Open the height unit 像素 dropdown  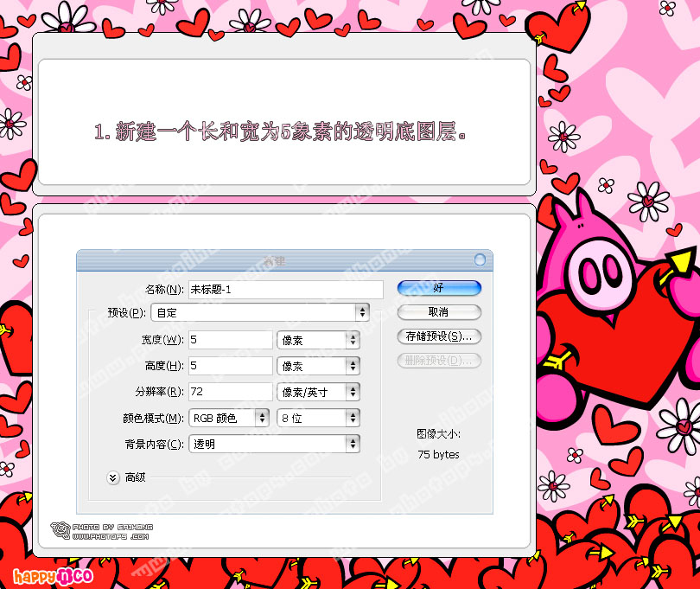[x=317, y=366]
